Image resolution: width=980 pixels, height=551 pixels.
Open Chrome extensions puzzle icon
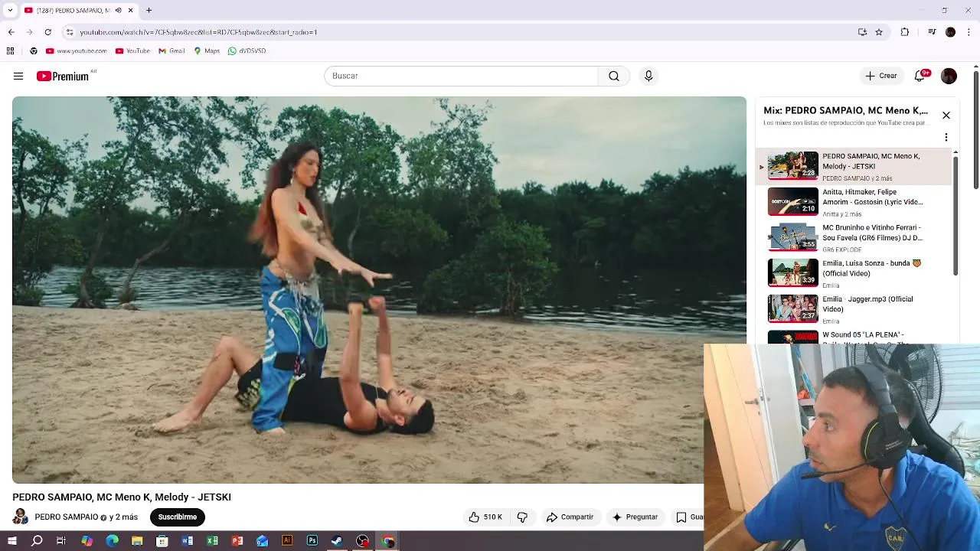[x=905, y=32]
